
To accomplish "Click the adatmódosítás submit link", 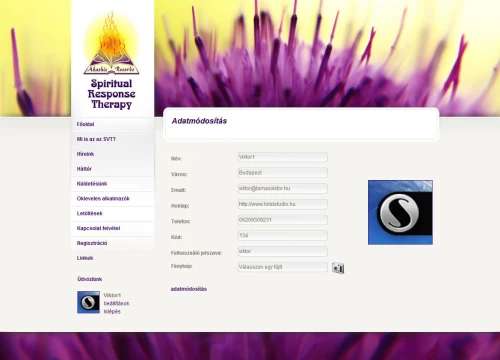I will click(189, 289).
